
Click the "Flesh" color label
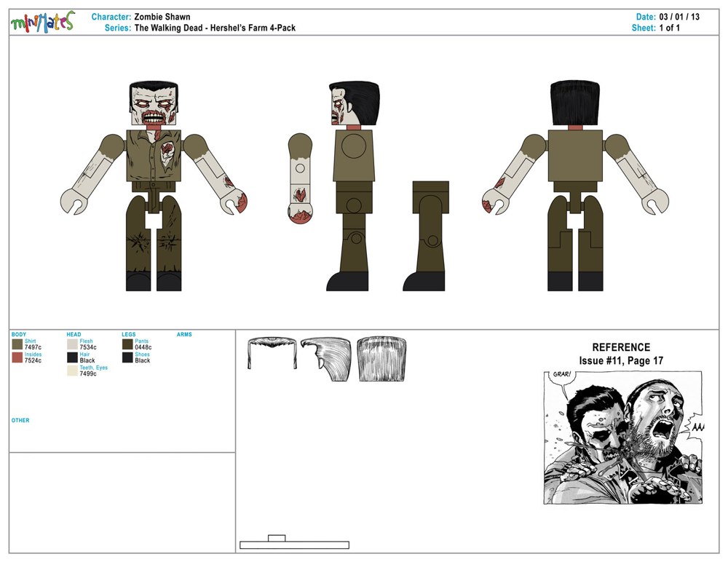pos(87,341)
